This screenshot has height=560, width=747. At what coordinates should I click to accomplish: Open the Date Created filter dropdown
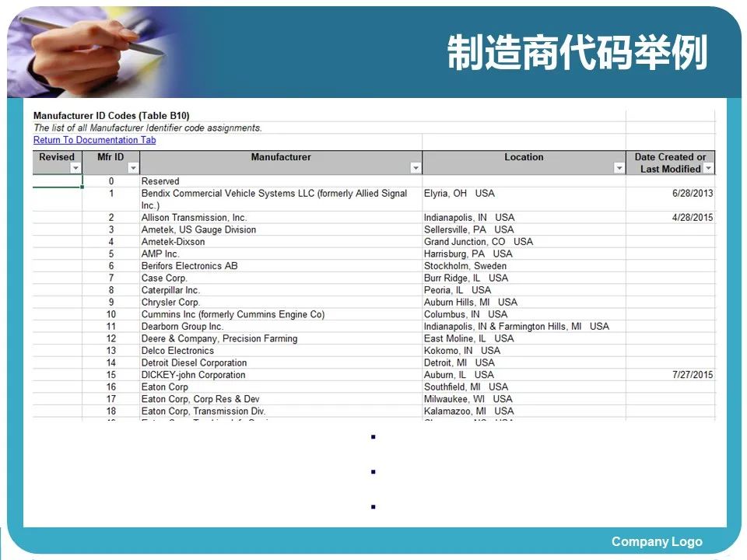(708, 168)
